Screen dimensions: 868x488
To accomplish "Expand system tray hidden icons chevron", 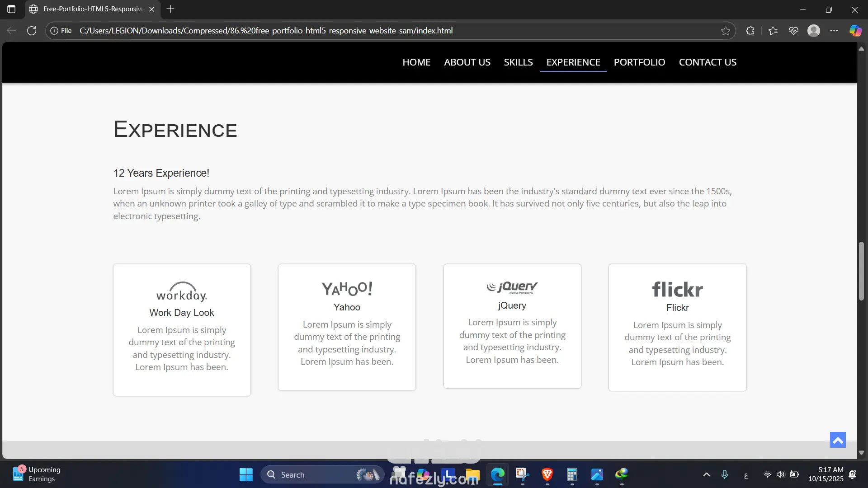I will click(x=707, y=474).
